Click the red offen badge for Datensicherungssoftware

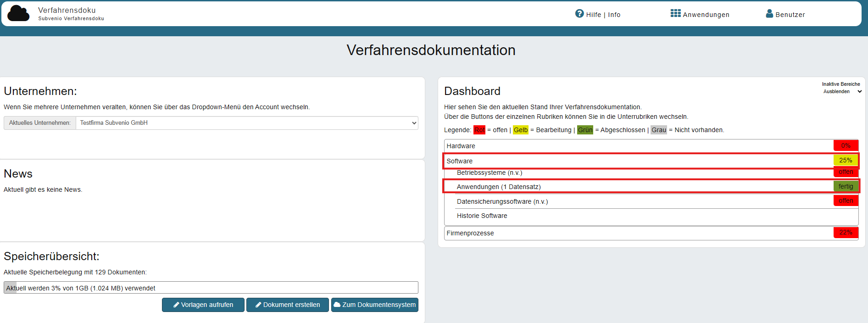[846, 200]
